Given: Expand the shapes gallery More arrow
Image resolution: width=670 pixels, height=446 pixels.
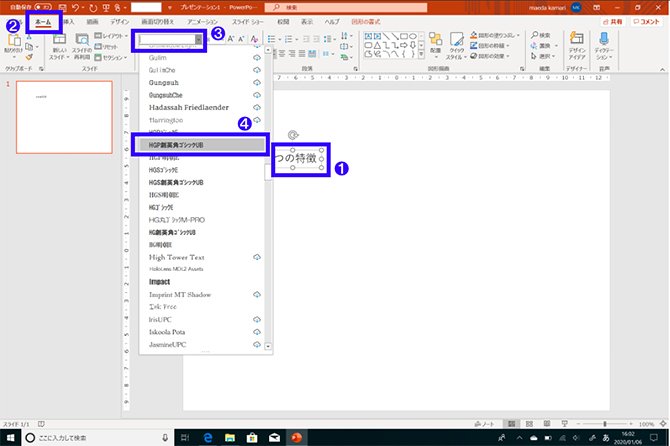Looking at the screenshot, I should (421, 54).
